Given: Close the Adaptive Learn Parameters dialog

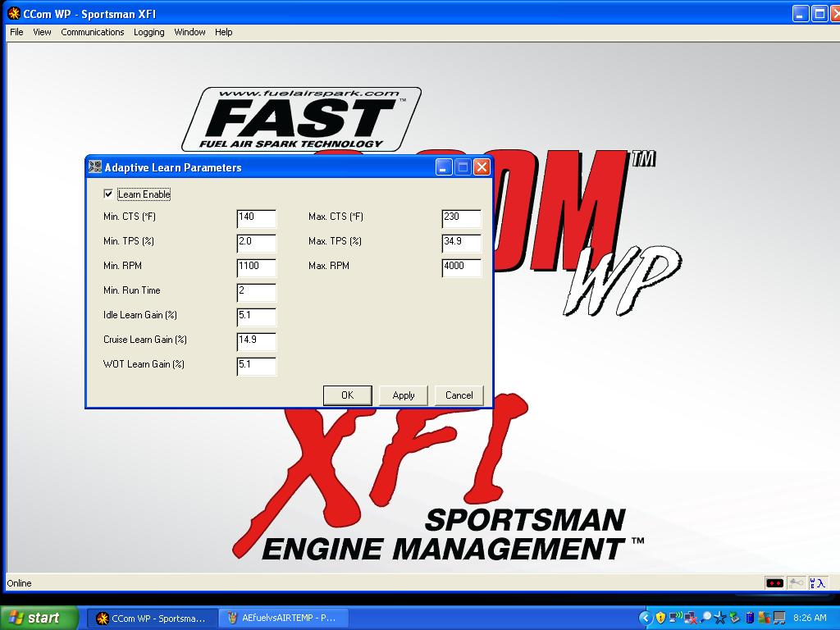Looking at the screenshot, I should (x=482, y=167).
